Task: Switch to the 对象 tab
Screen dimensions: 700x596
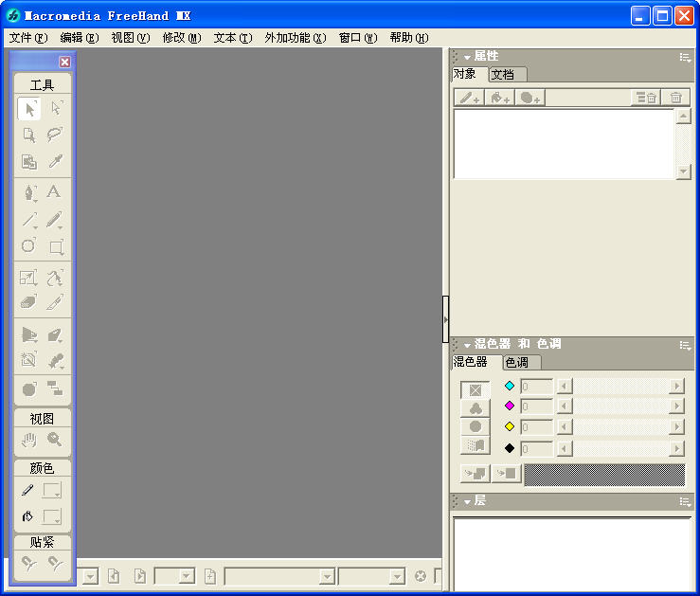Action: tap(470, 74)
